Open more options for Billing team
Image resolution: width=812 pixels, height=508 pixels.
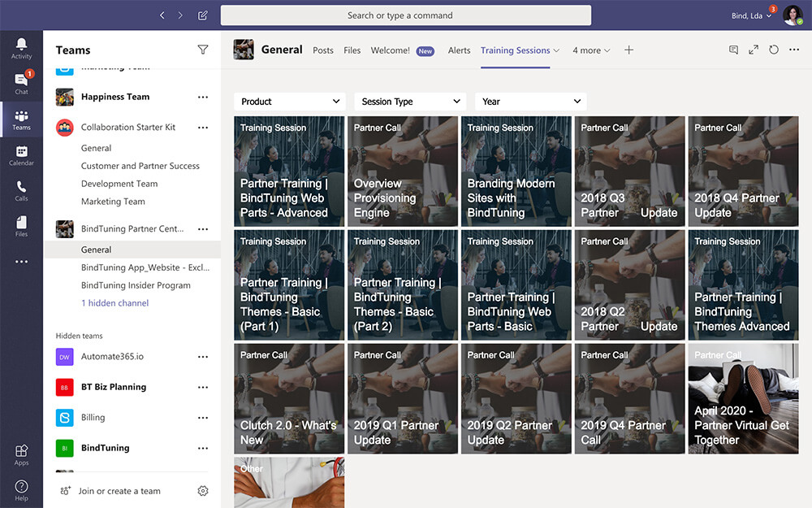click(x=203, y=418)
